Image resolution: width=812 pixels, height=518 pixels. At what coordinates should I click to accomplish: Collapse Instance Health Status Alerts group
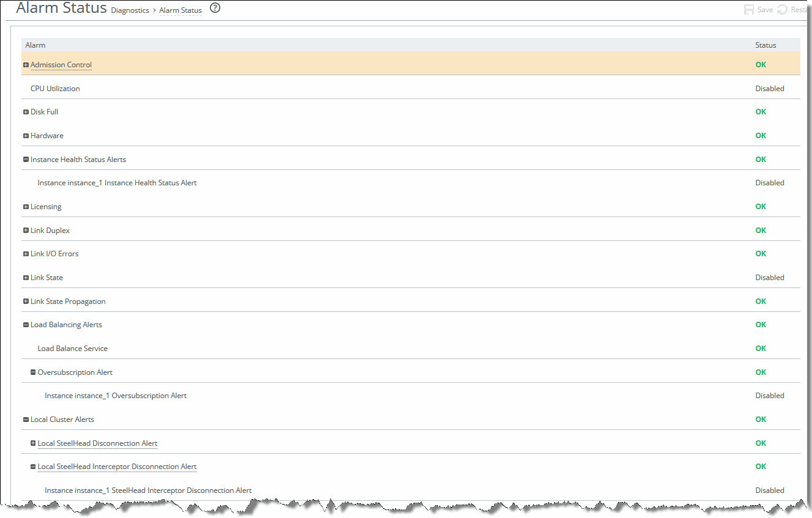(26, 160)
